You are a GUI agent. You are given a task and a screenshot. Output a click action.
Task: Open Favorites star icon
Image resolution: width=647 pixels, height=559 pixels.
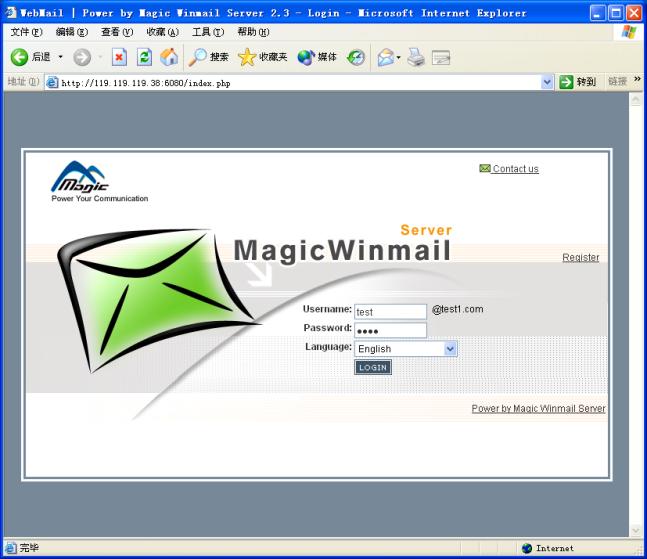(247, 57)
